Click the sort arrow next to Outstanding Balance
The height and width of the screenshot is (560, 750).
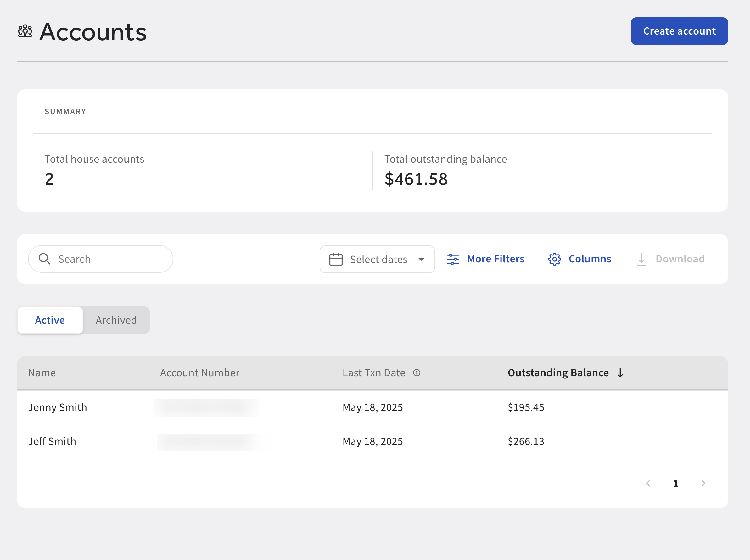click(620, 373)
